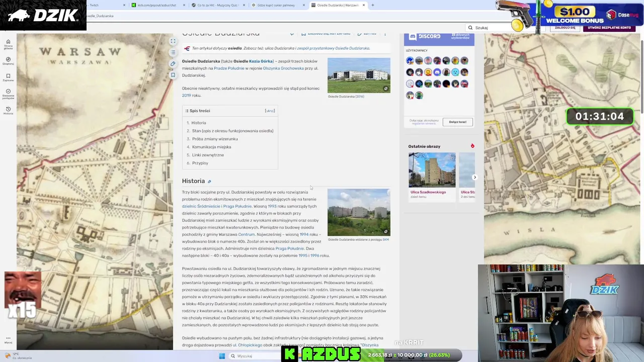Open Historia clock icon in the sidebar
The image size is (644, 362).
coord(8,111)
